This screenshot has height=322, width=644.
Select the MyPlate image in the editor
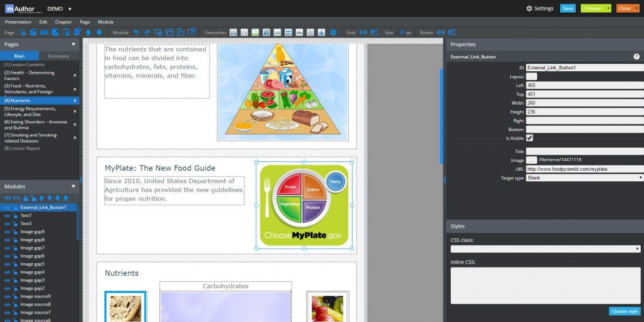304,205
